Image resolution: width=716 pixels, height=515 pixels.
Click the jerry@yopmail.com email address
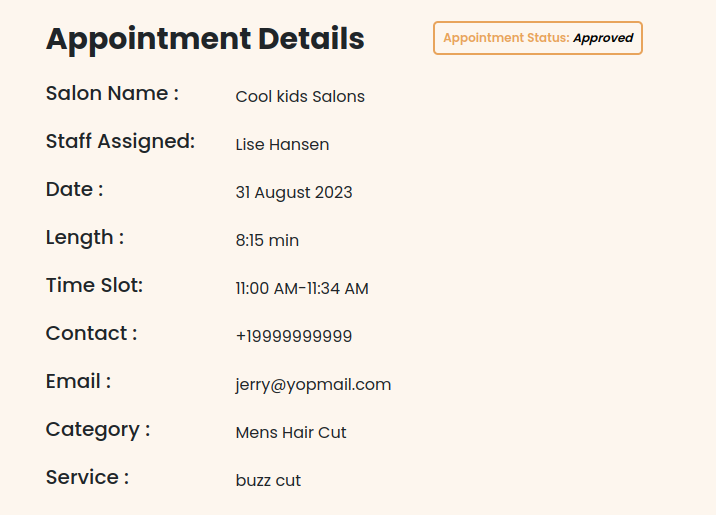pyautogui.click(x=313, y=385)
